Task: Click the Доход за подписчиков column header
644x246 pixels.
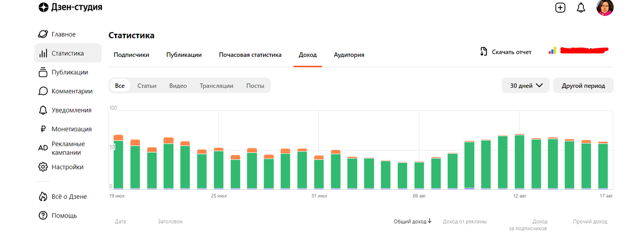Action: coord(528,225)
